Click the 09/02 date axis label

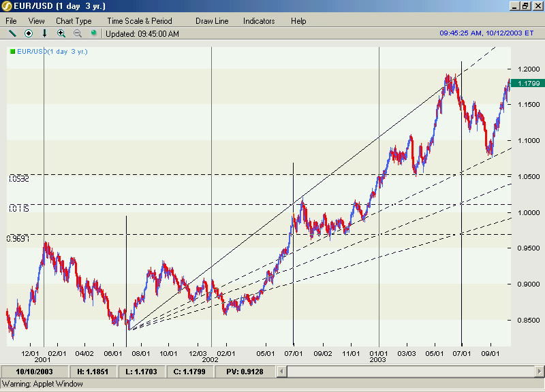[323, 353]
